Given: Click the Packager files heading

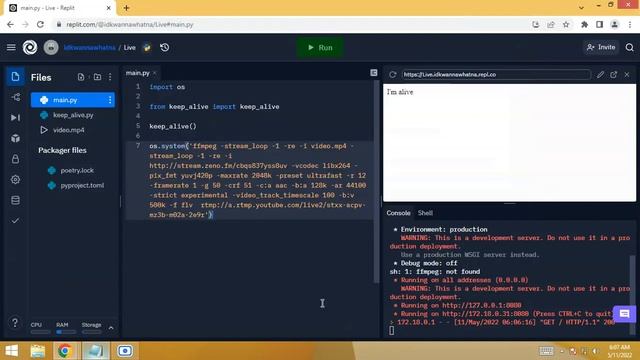Looking at the screenshot, I should [x=62, y=150].
